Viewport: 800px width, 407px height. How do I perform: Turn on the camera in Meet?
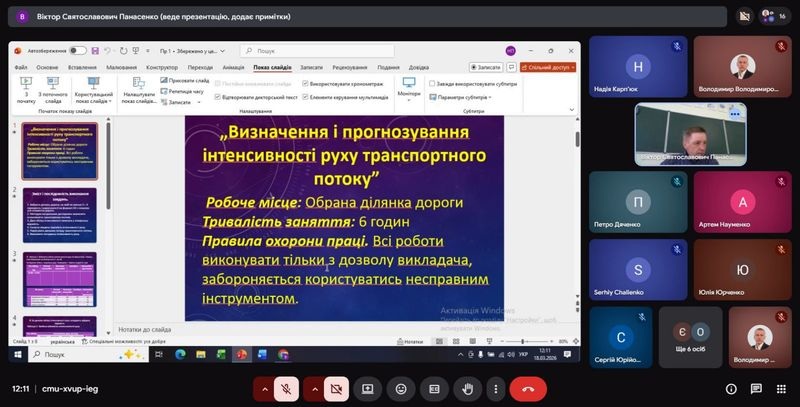tap(334, 388)
